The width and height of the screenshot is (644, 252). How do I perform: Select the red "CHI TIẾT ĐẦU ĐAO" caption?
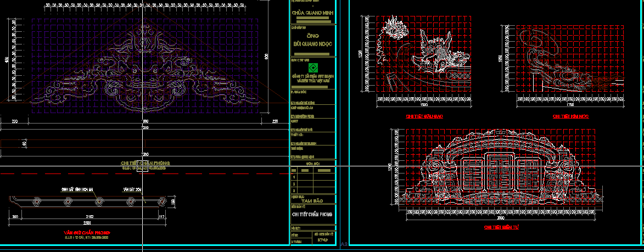[424, 116]
